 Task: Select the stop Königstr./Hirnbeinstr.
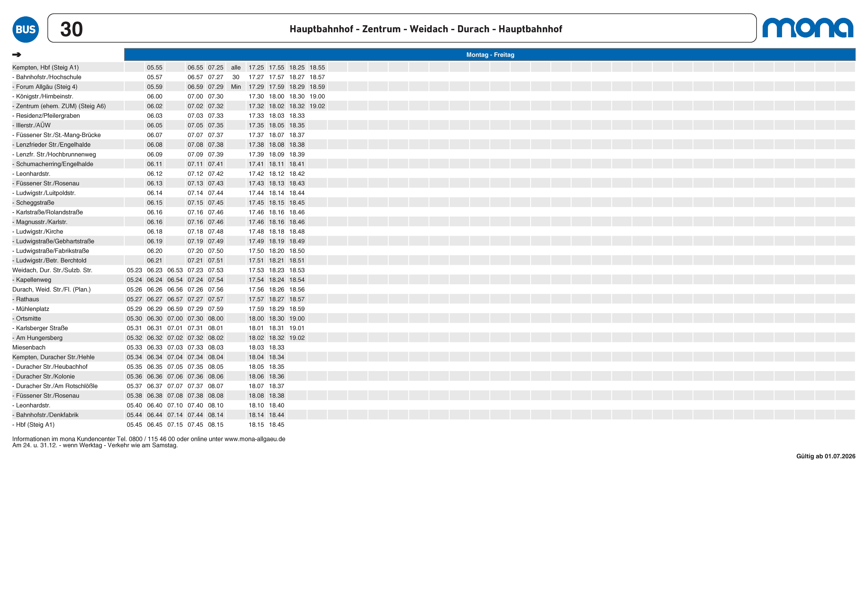43,96
